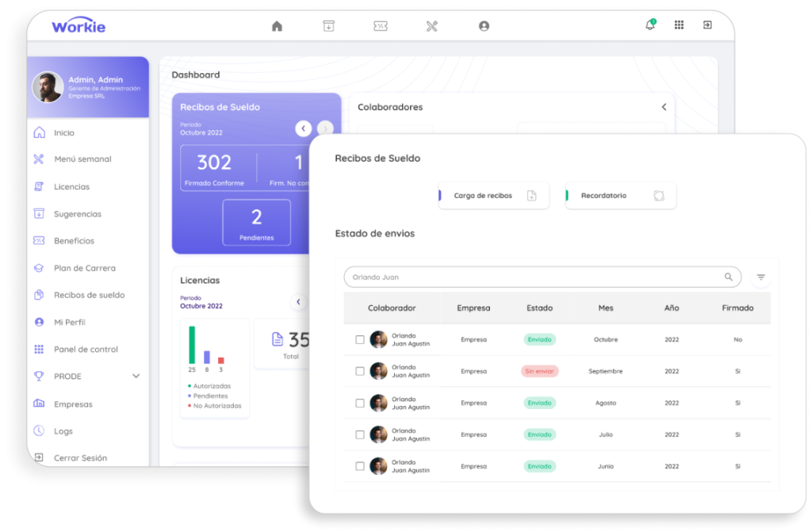This screenshot has height=532, width=812.
Task: Click the Recordatorio button
Action: click(620, 195)
